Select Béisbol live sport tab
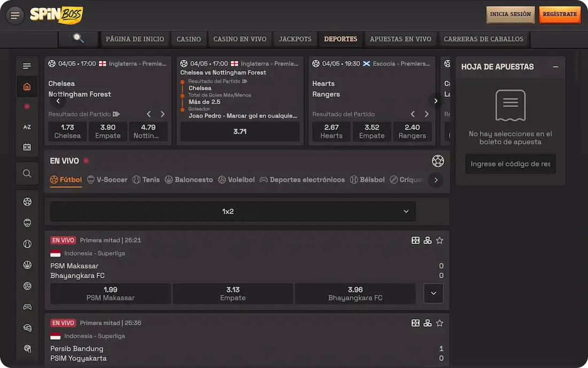This screenshot has width=588, height=368. click(367, 180)
